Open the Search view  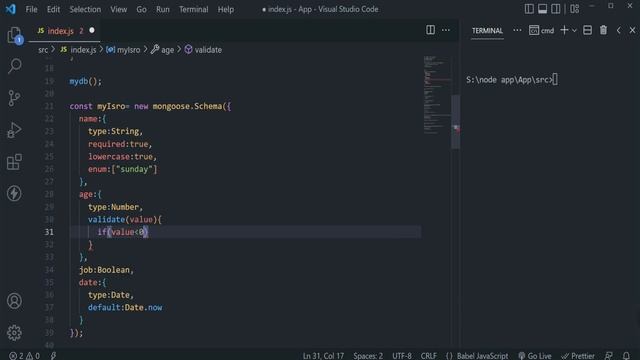[x=14, y=66]
